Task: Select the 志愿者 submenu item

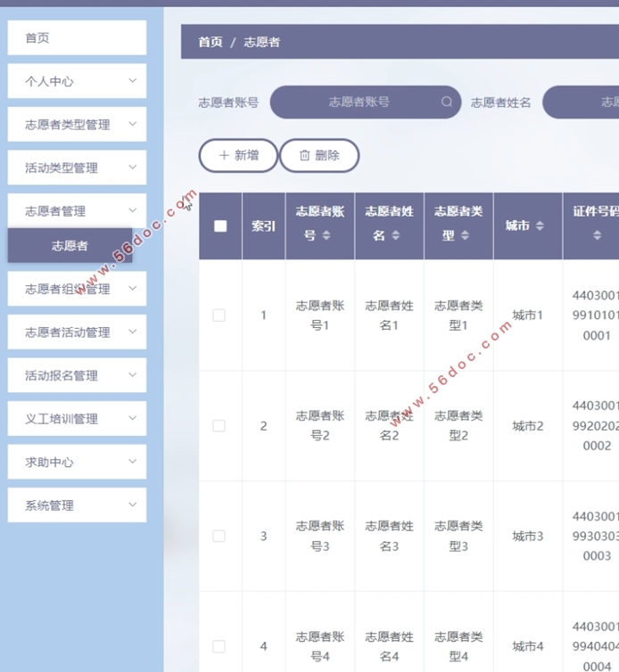Action: [x=70, y=246]
